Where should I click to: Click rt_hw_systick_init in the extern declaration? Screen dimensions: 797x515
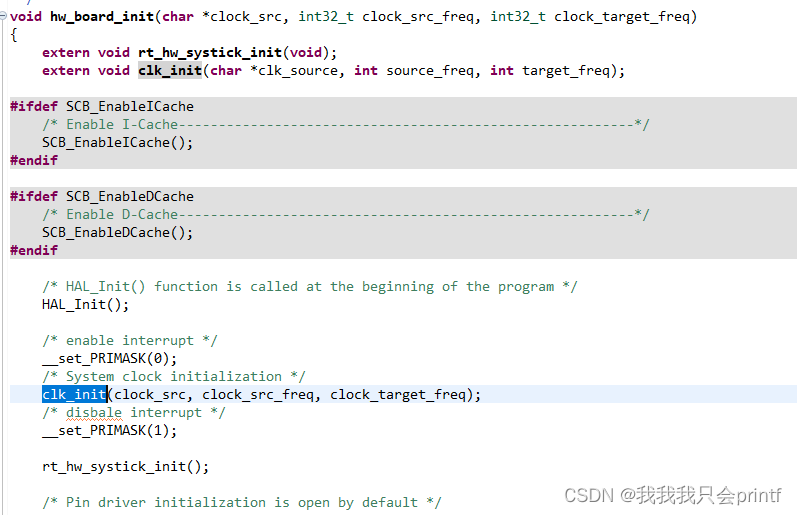coord(210,52)
